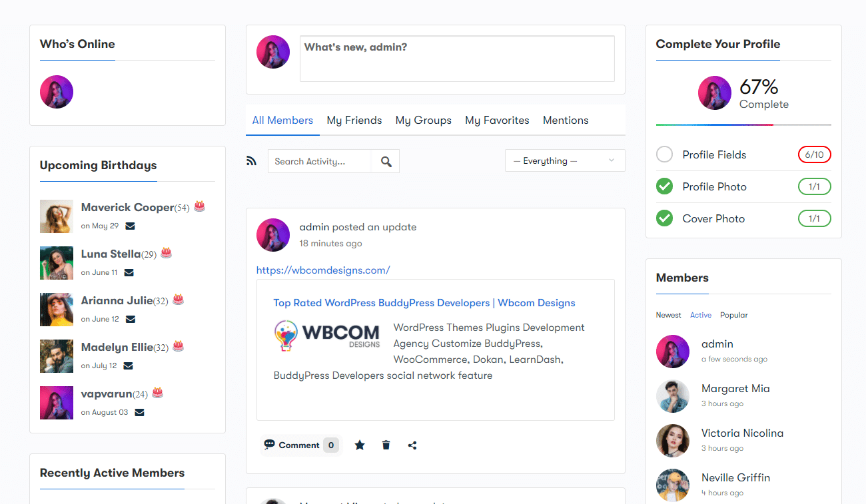Click the Profile Photo green checkmark
This screenshot has height=504, width=866.
pyautogui.click(x=664, y=186)
